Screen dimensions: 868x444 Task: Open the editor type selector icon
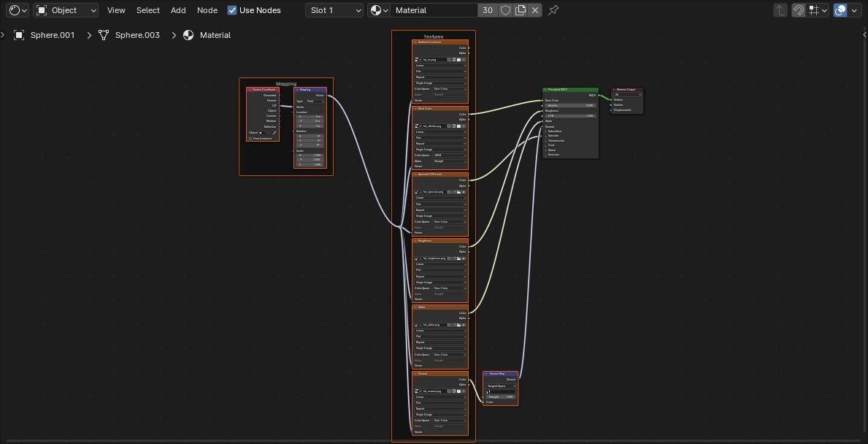(18, 10)
